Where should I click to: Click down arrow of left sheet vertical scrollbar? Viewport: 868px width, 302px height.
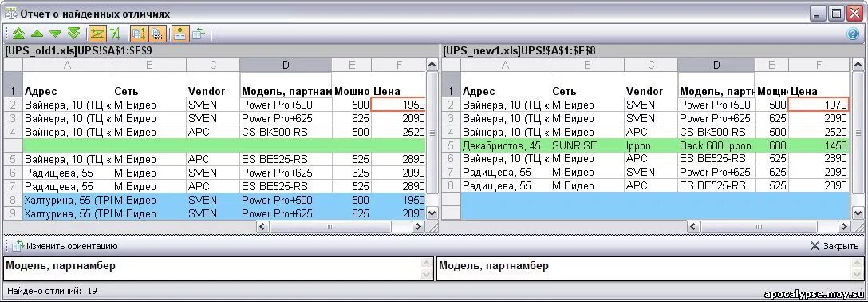pyautogui.click(x=432, y=213)
